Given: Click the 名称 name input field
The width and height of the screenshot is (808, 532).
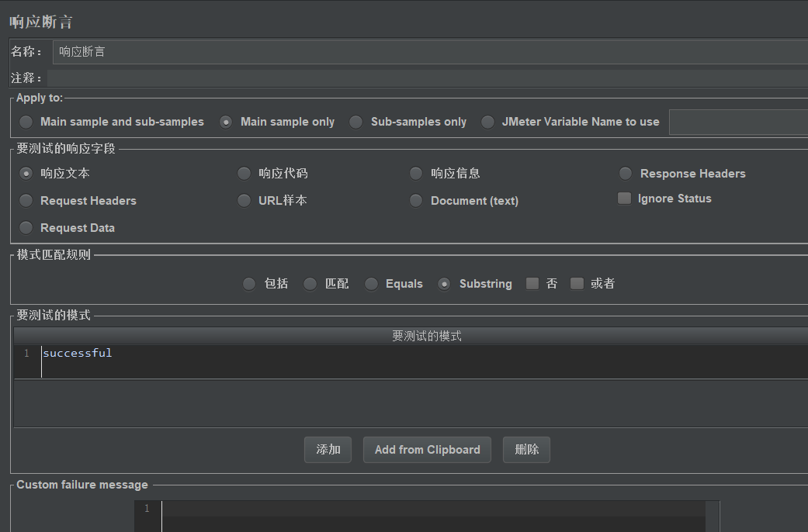Looking at the screenshot, I should [x=430, y=52].
